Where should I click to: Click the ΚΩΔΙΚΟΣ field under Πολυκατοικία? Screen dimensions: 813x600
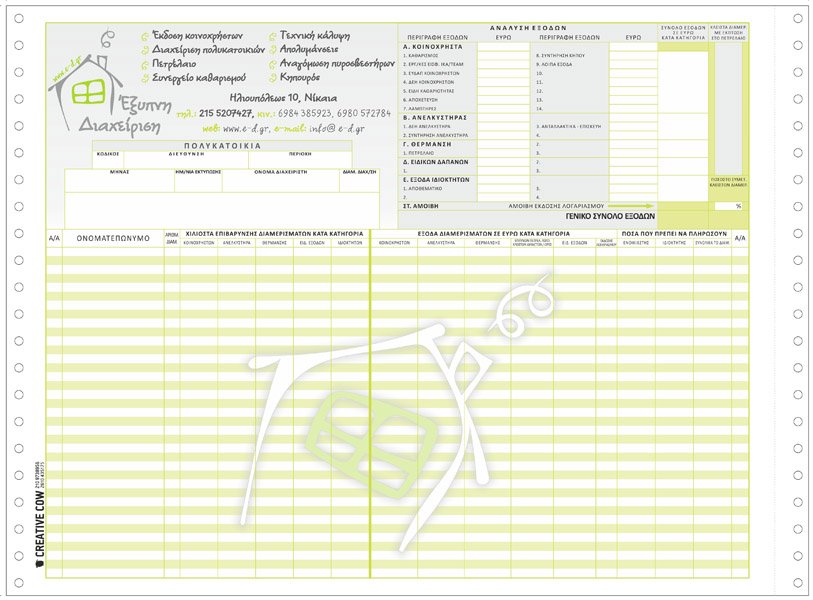108,163
